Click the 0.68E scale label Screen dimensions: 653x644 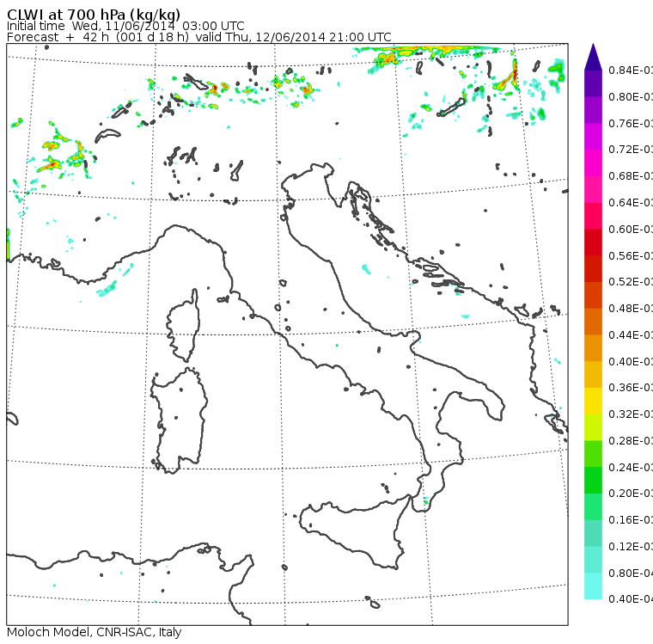click(631, 176)
